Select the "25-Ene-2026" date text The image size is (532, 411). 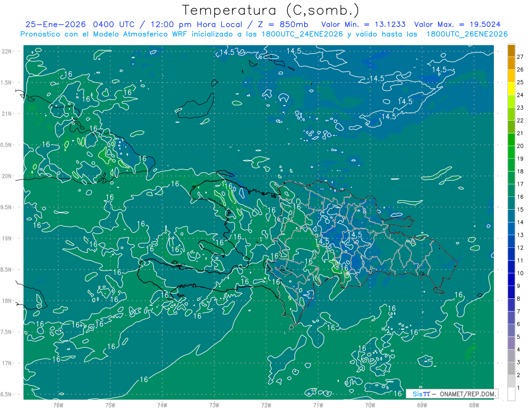[x=56, y=24]
